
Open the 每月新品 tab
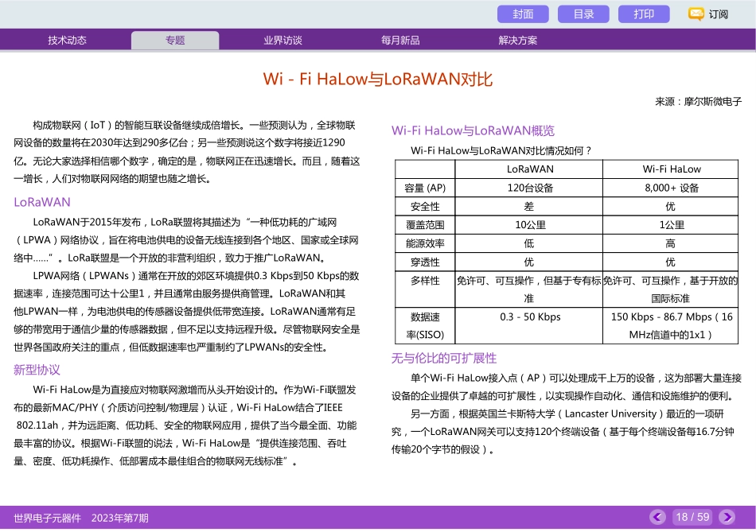tap(400, 39)
